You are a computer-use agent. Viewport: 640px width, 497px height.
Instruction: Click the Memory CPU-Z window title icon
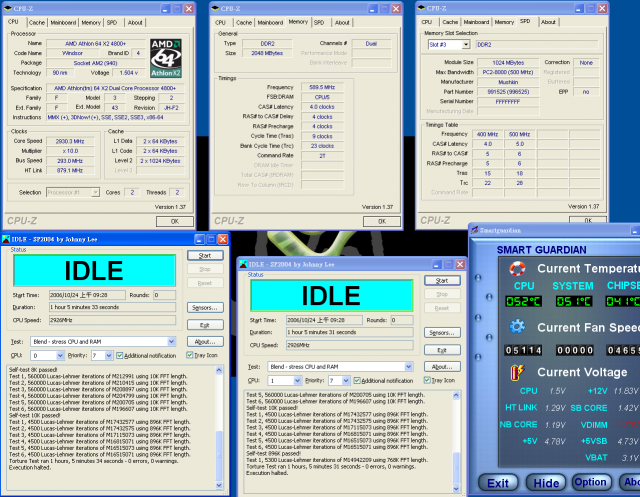[215, 8]
